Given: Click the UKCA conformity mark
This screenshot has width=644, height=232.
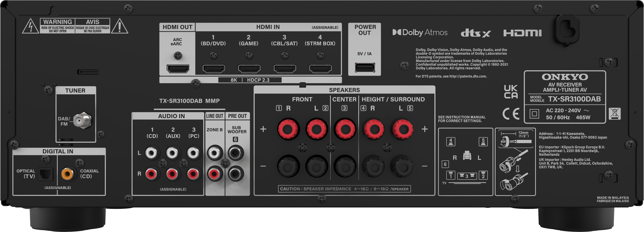Looking at the screenshot, I should [511, 92].
